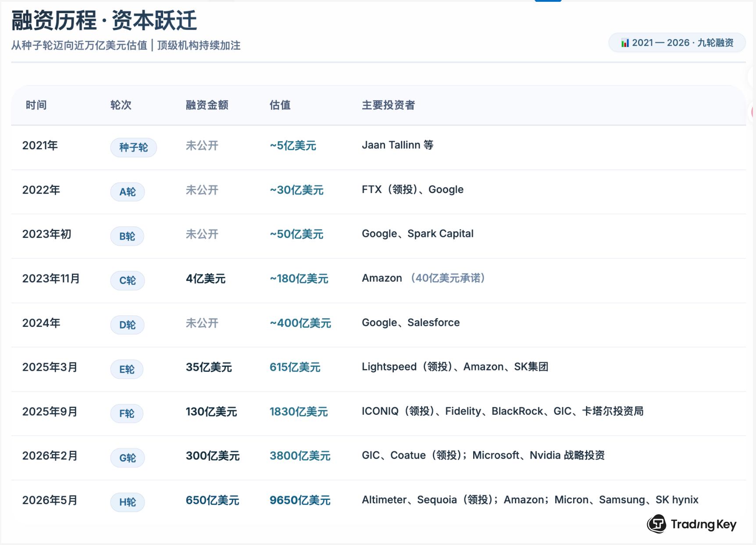Click the 2026年2月 date cell
Screen dimensions: 756x545
pos(50,455)
